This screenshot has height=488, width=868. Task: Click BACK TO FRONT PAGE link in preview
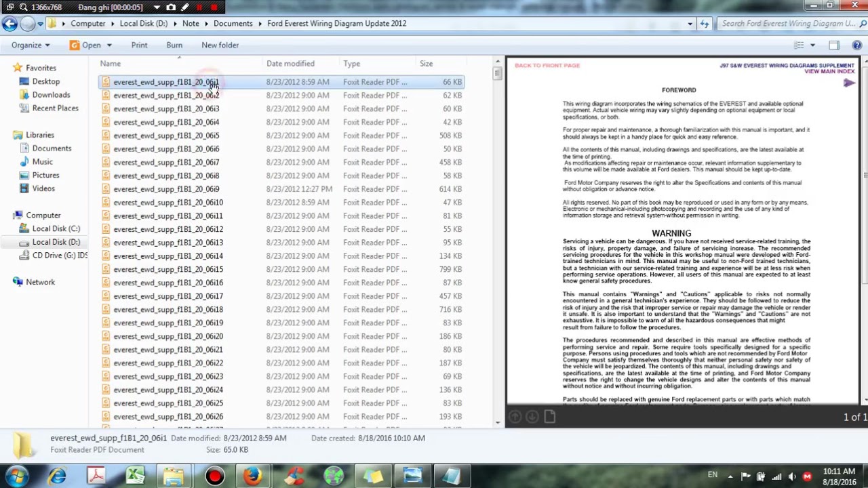point(547,66)
